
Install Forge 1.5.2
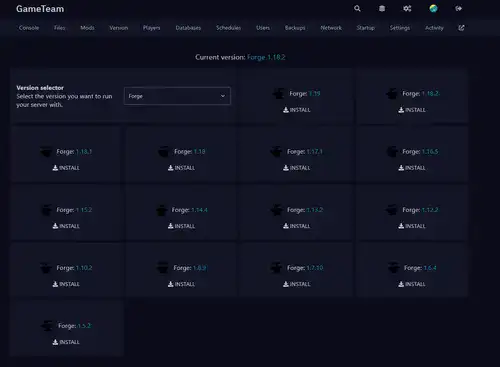pyautogui.click(x=66, y=342)
